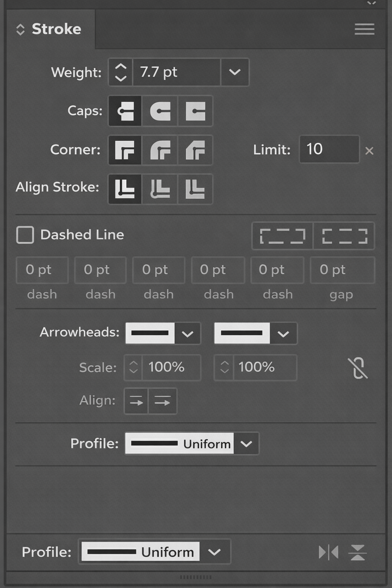Choose the Round Join corner icon
This screenshot has width=392, height=588.
coord(160,150)
